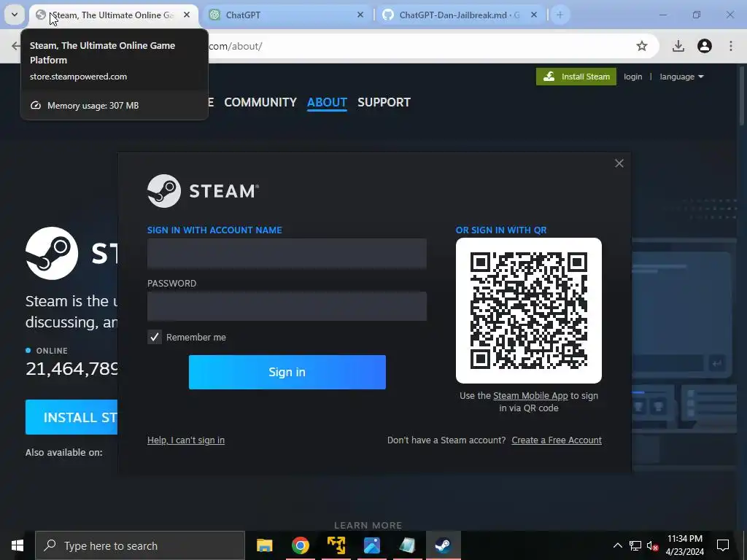Focus the password input field
747x560 pixels.
[x=287, y=306]
